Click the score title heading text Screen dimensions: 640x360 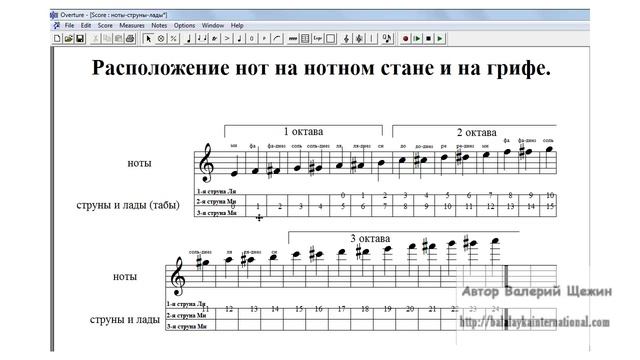[321, 68]
